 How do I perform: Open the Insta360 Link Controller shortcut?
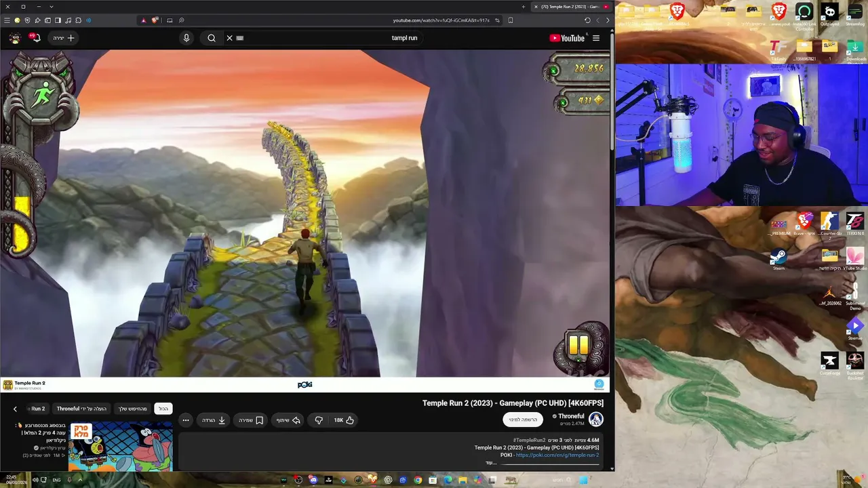[x=804, y=16]
